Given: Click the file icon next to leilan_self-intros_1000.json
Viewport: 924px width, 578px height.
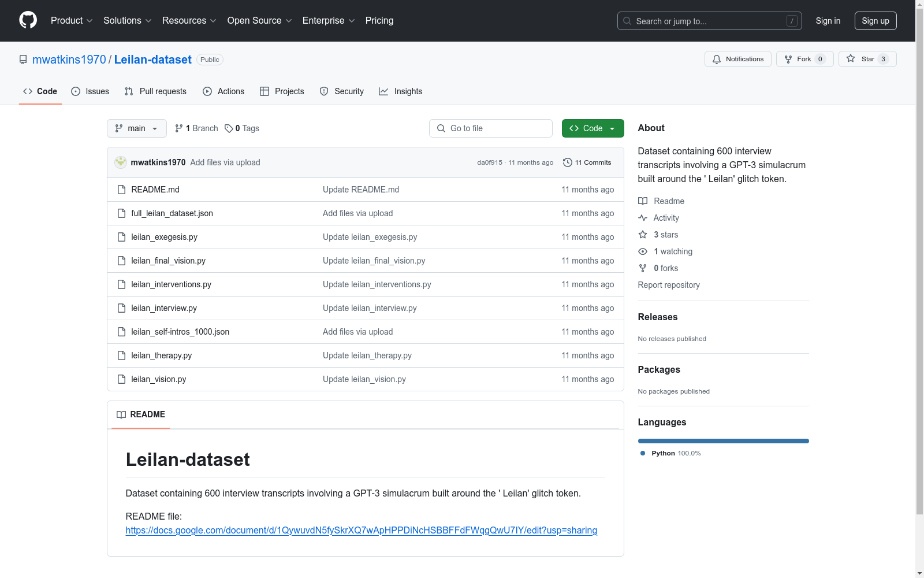Looking at the screenshot, I should pos(121,332).
